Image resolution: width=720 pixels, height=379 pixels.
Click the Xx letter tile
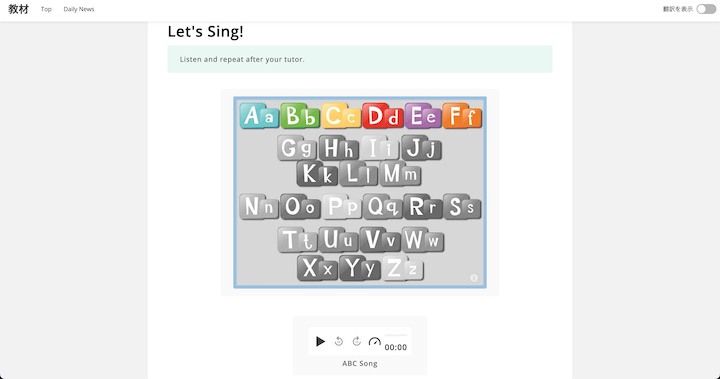(318, 268)
